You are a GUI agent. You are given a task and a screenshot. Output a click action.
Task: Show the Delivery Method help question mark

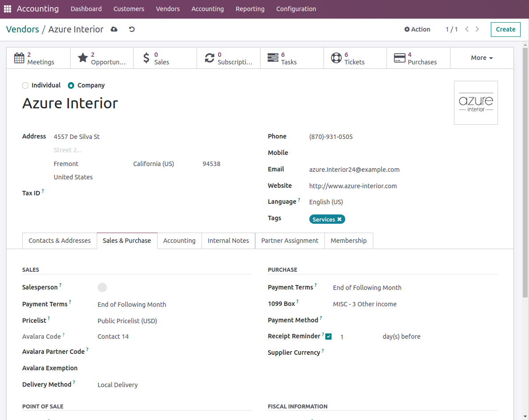click(x=74, y=382)
